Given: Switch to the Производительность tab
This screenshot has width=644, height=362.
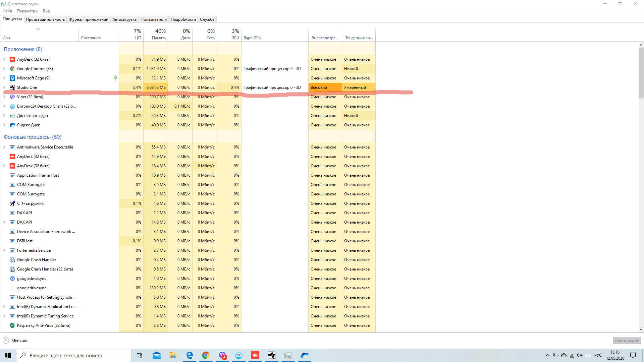Looking at the screenshot, I should point(45,19).
